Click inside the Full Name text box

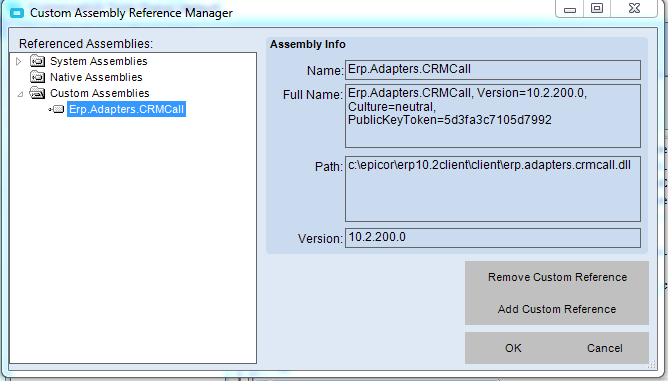(492, 116)
